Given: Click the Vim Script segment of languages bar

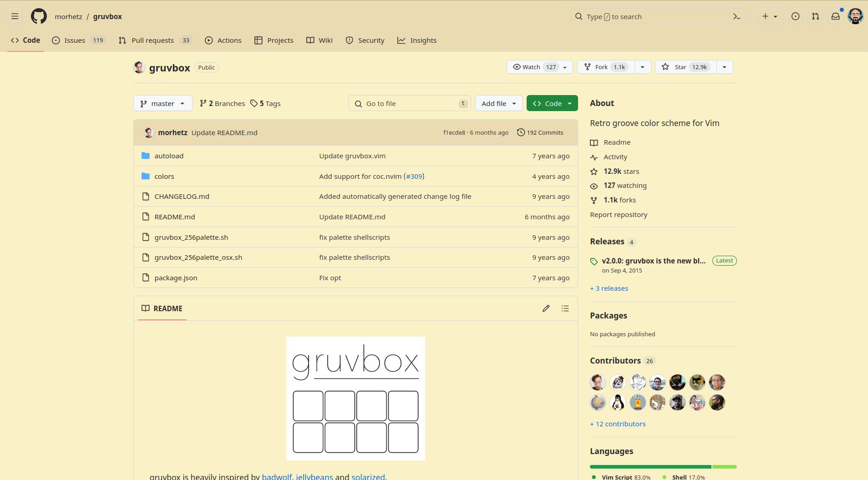Looking at the screenshot, I should pyautogui.click(x=650, y=467).
